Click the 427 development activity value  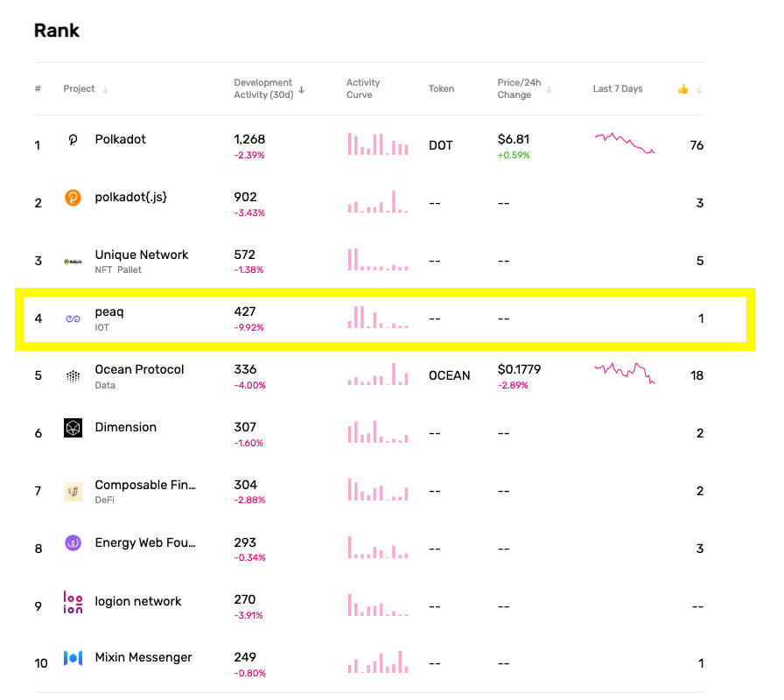(245, 312)
